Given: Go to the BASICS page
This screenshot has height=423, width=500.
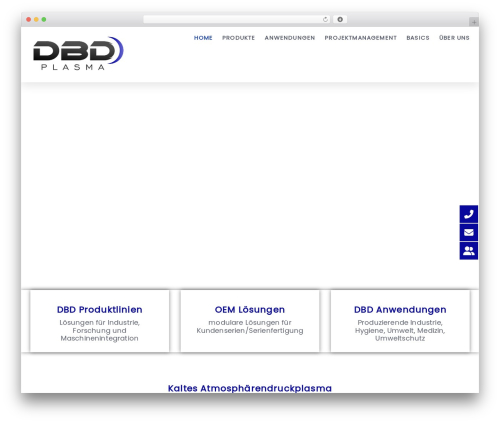Looking at the screenshot, I should coord(418,38).
